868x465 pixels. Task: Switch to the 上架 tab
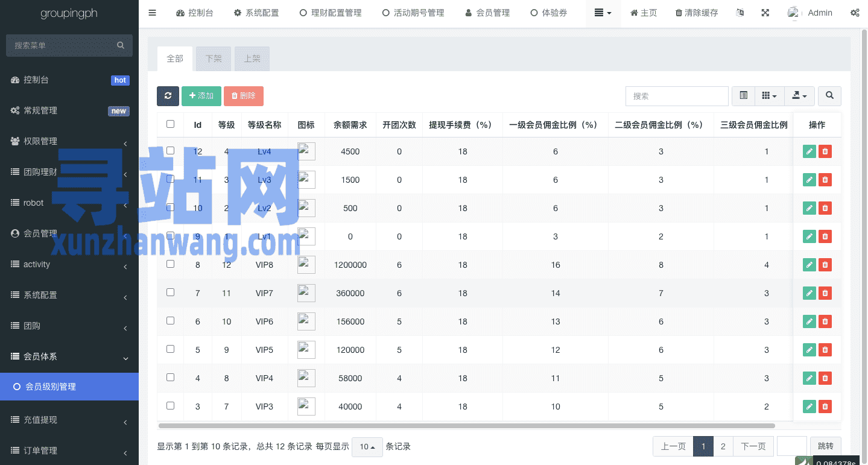click(252, 59)
